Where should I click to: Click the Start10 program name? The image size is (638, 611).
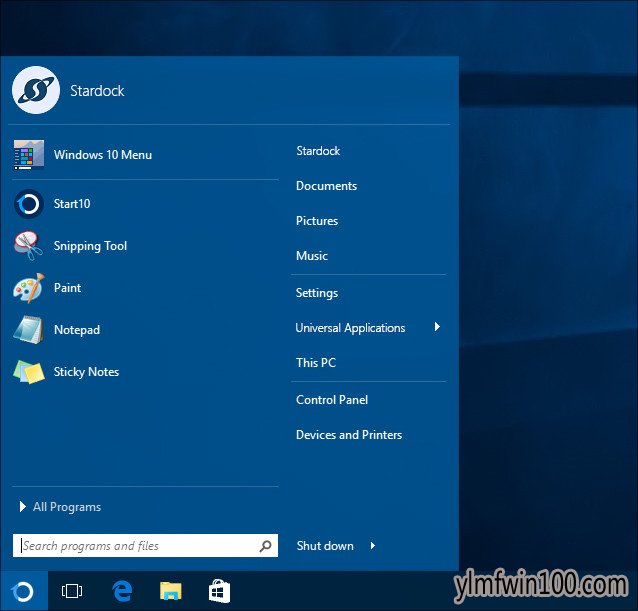click(72, 204)
